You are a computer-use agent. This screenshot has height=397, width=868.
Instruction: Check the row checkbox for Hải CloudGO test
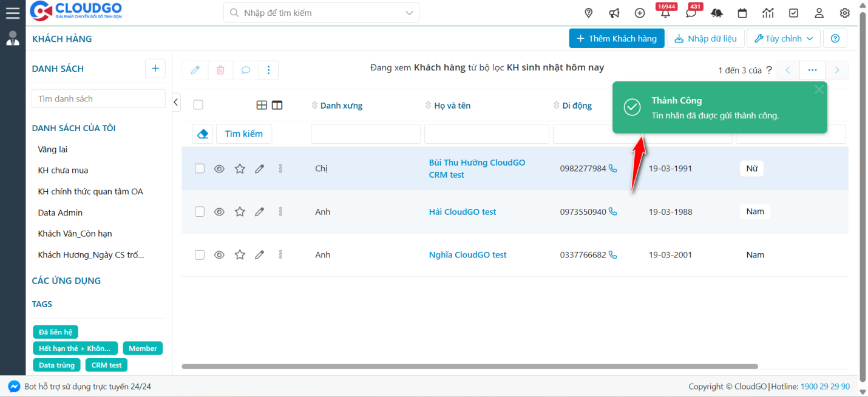(x=199, y=211)
